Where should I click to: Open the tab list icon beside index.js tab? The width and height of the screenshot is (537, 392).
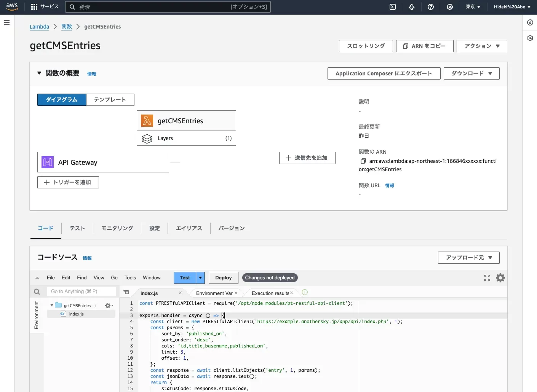pyautogui.click(x=126, y=292)
